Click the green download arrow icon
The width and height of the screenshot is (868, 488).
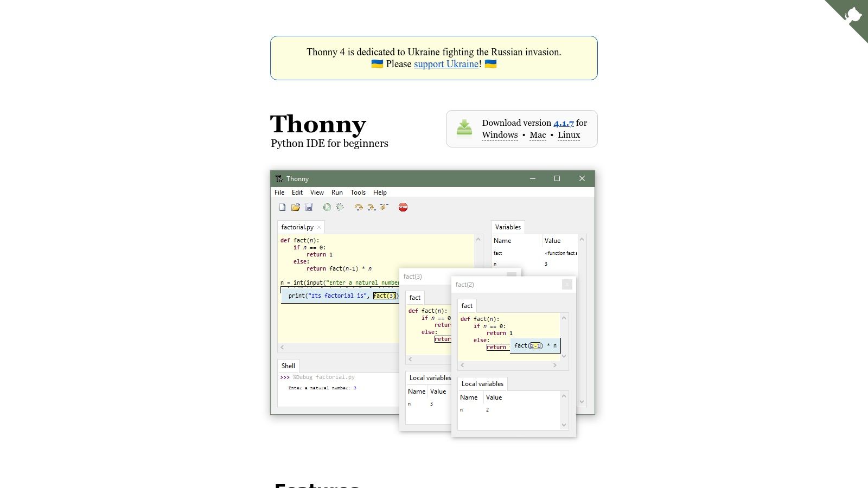pos(464,128)
